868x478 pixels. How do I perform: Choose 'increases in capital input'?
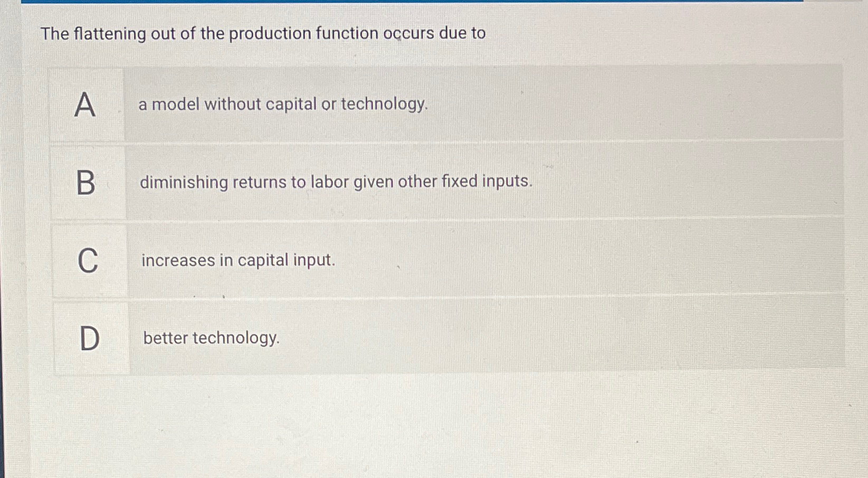[238, 260]
